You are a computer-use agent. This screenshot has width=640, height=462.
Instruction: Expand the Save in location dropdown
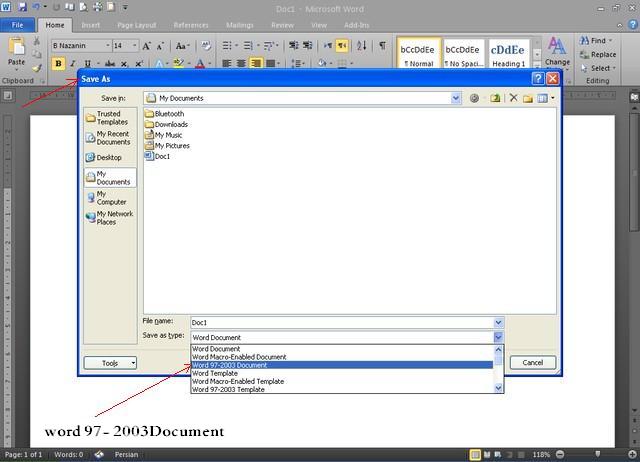456,98
